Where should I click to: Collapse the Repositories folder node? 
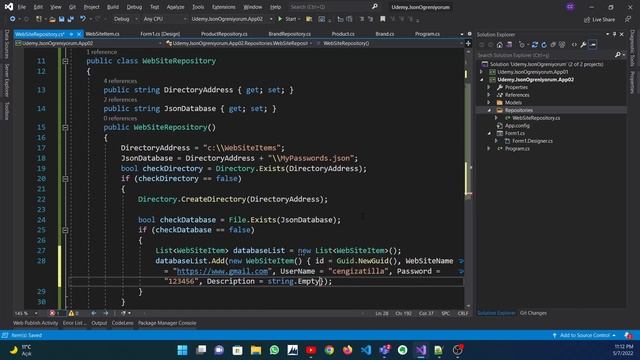click(x=489, y=110)
